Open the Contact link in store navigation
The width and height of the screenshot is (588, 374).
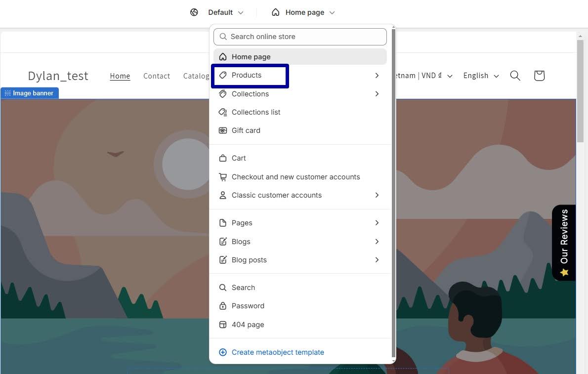coord(157,76)
